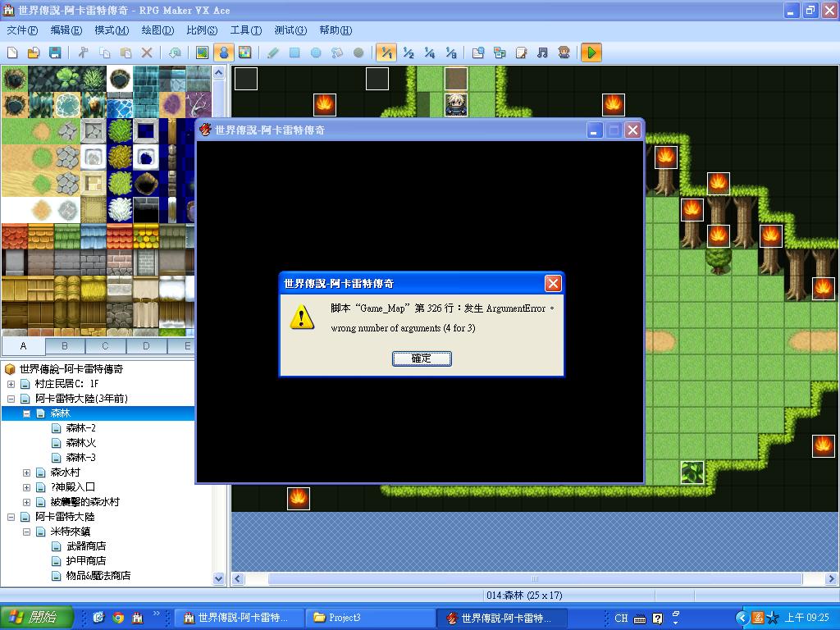The height and width of the screenshot is (630, 840).
Task: Click the Delete X icon in toolbar
Action: pos(147,52)
